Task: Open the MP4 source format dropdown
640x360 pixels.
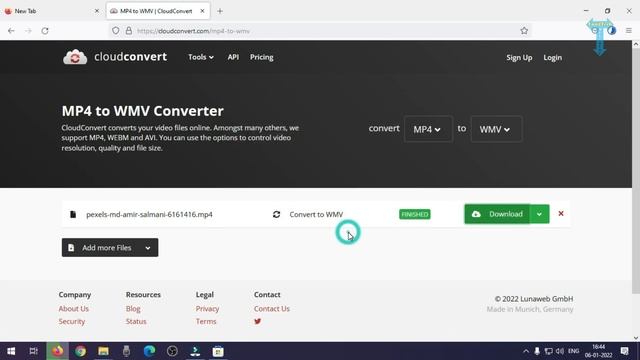Action: [428, 129]
